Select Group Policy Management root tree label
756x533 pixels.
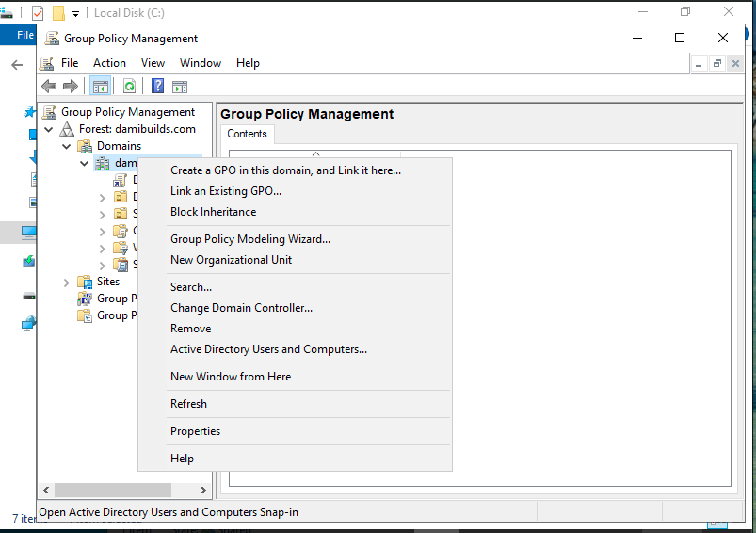(128, 112)
